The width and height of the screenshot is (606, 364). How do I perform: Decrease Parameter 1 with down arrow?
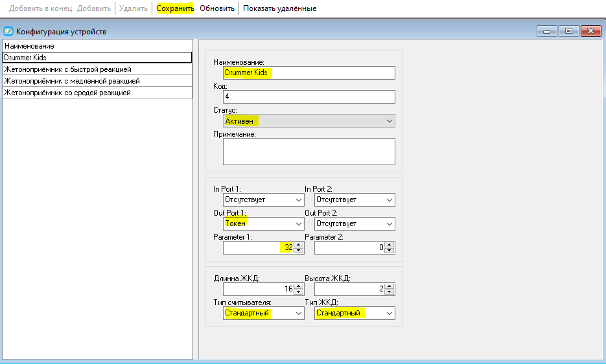(x=298, y=251)
